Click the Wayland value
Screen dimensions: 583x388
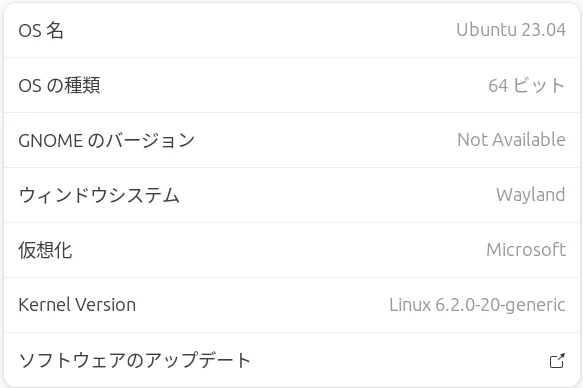[531, 195]
